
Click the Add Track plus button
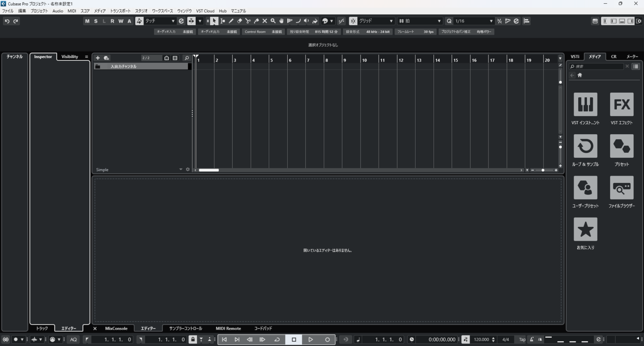pos(98,58)
